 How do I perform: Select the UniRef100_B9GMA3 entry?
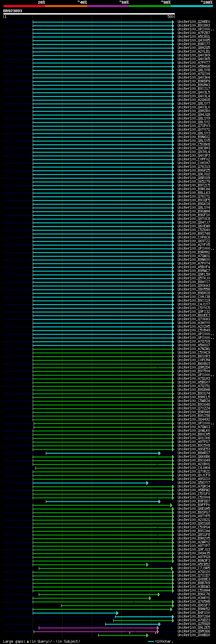pyautogui.click(x=194, y=85)
